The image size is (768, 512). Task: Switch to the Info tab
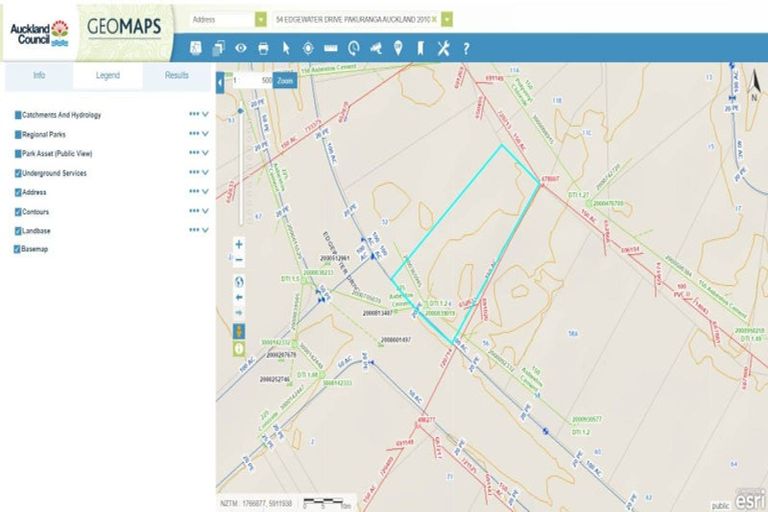pyautogui.click(x=38, y=75)
